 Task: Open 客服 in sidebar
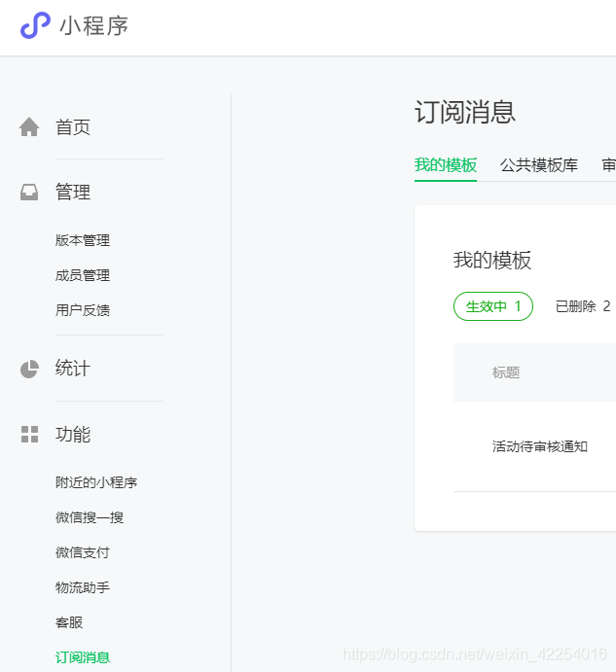69,622
